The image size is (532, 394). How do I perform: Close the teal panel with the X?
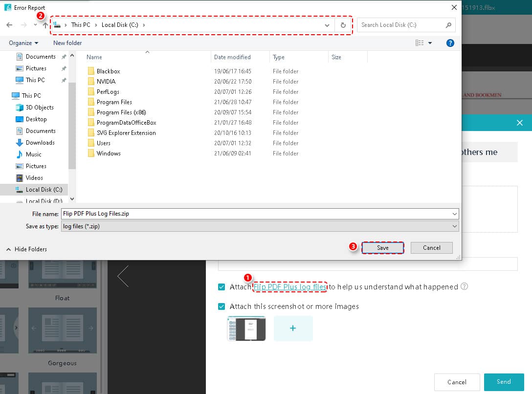pyautogui.click(x=519, y=123)
